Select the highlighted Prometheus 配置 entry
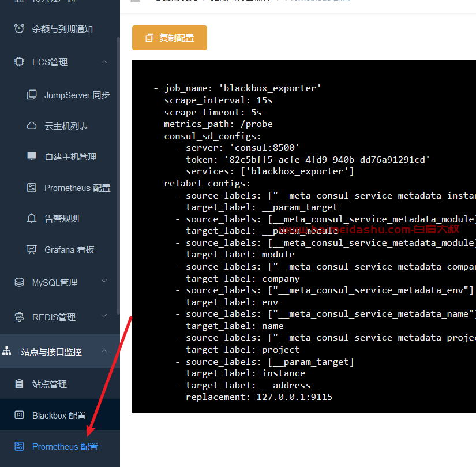The image size is (476, 467). pyautogui.click(x=65, y=446)
